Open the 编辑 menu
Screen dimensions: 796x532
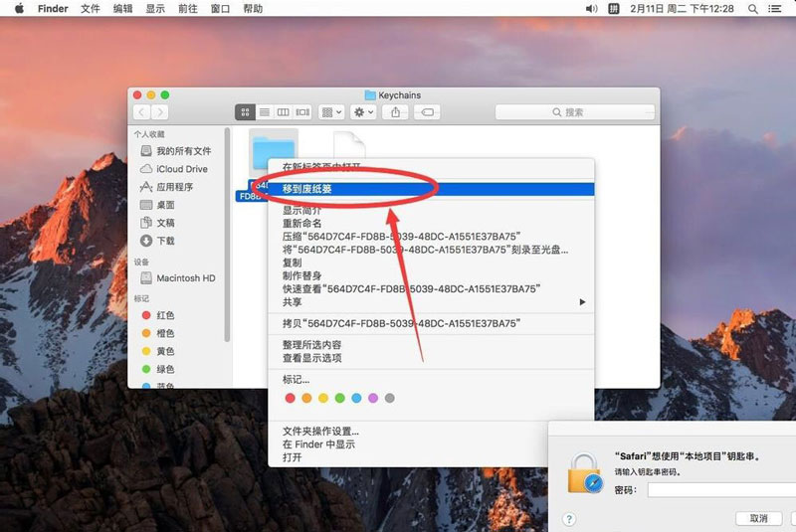122,9
